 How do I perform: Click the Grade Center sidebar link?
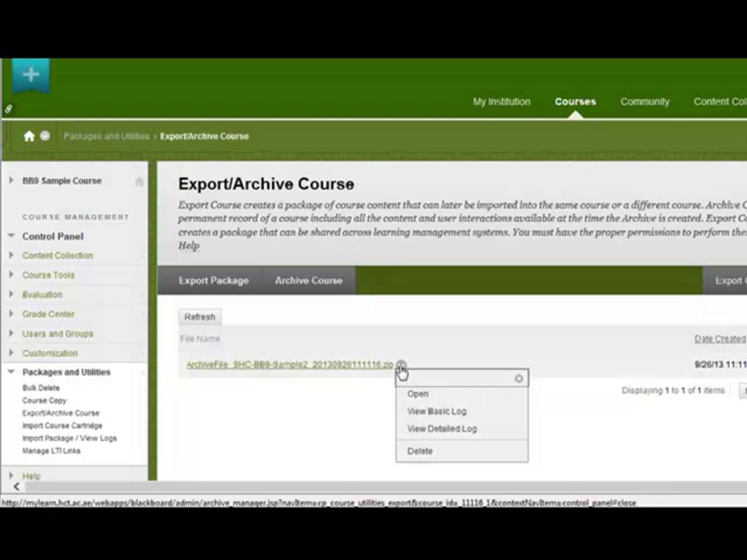click(48, 314)
